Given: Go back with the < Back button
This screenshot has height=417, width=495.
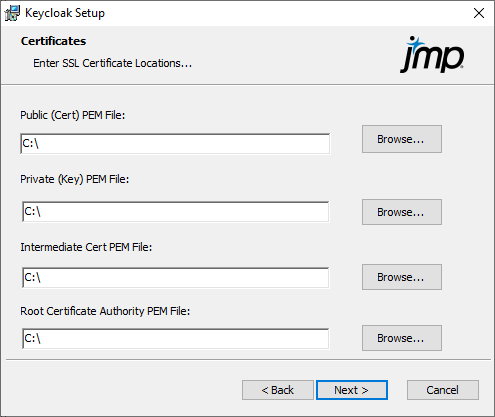Looking at the screenshot, I should pos(278,390).
